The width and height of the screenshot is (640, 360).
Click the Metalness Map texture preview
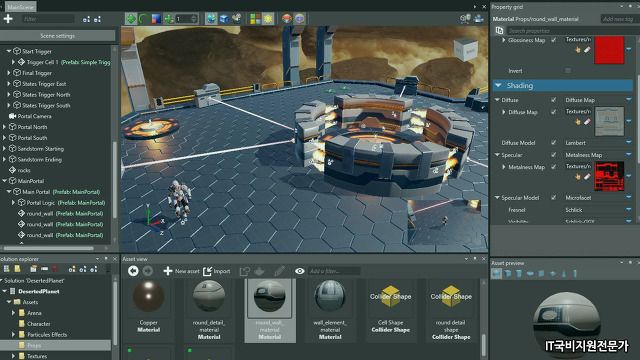pos(609,176)
